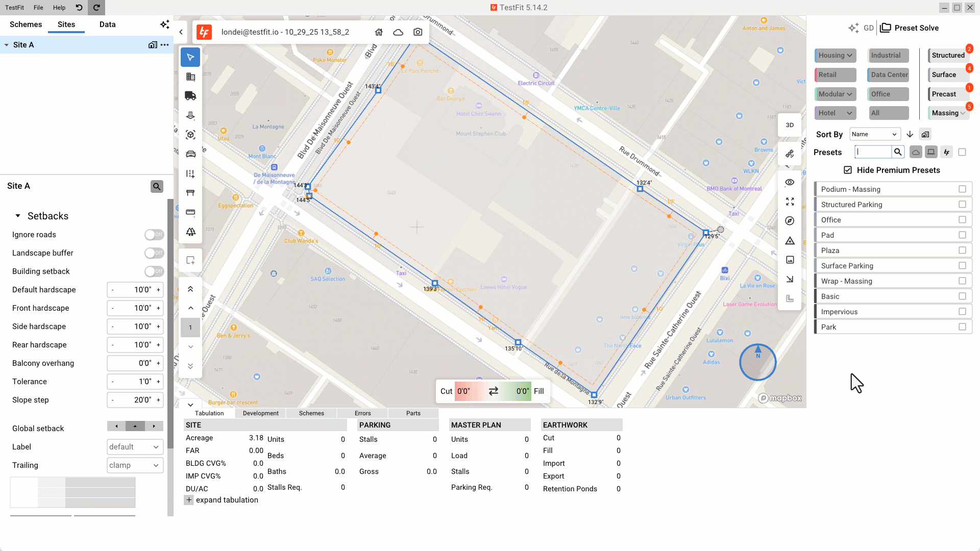Click the compass orientation icon
The height and width of the screenshot is (551, 980).
[790, 221]
